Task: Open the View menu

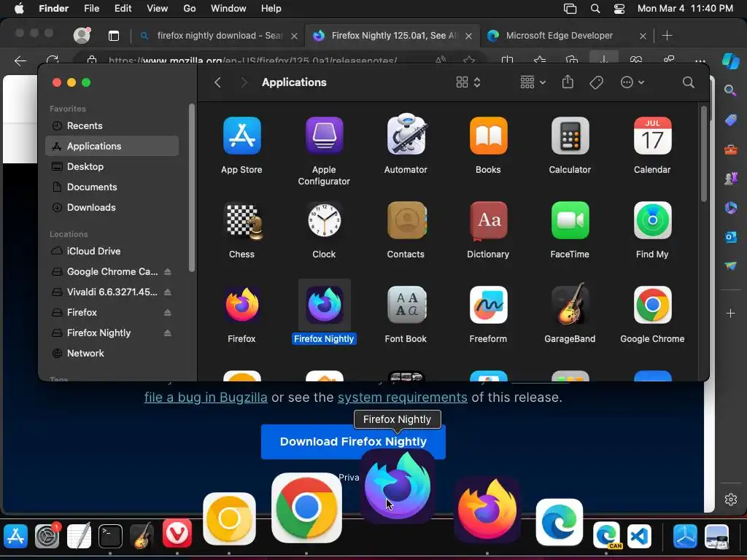Action: click(x=158, y=9)
